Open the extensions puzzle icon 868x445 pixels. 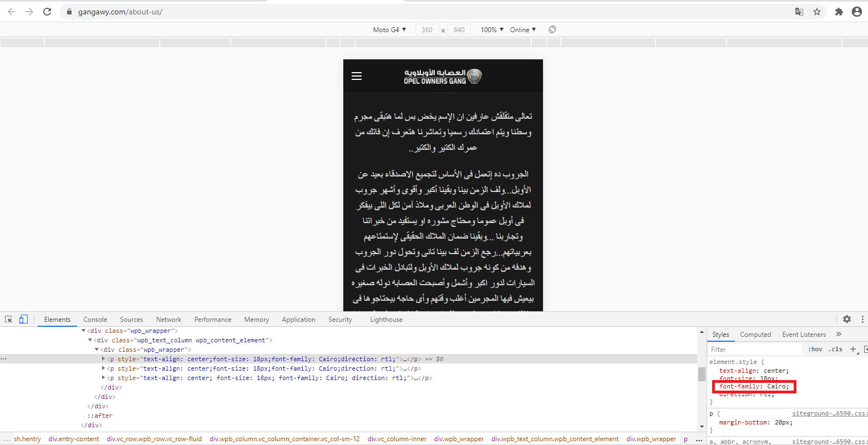click(839, 12)
